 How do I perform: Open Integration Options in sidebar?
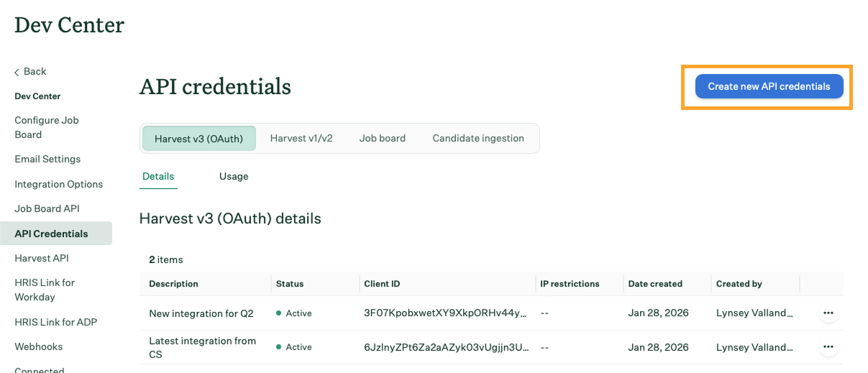[59, 185]
